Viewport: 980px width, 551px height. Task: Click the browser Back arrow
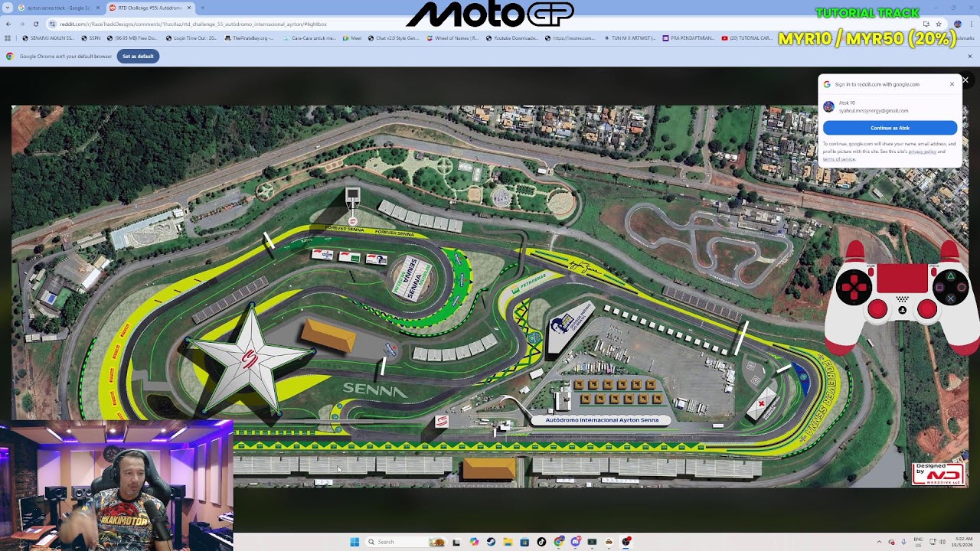click(8, 24)
